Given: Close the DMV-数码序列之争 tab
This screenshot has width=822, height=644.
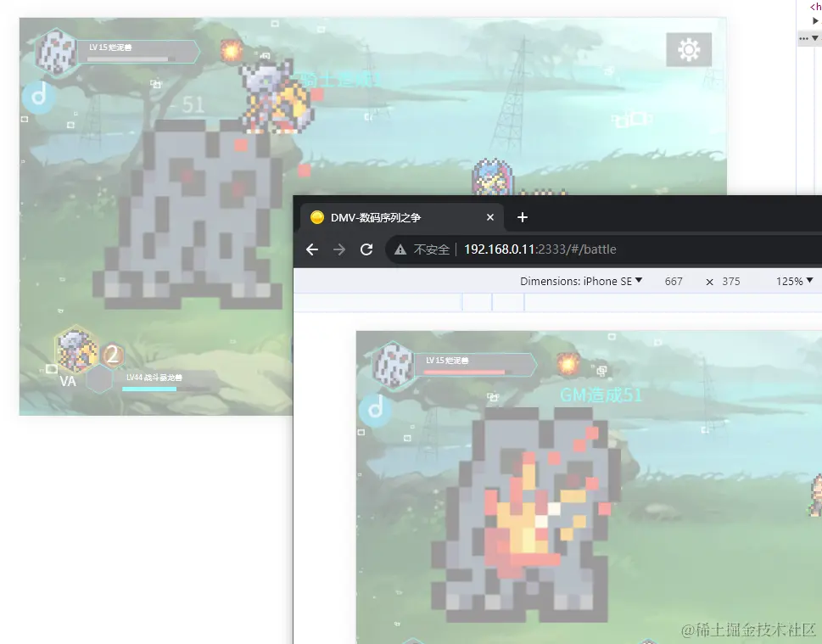Looking at the screenshot, I should pyautogui.click(x=490, y=217).
